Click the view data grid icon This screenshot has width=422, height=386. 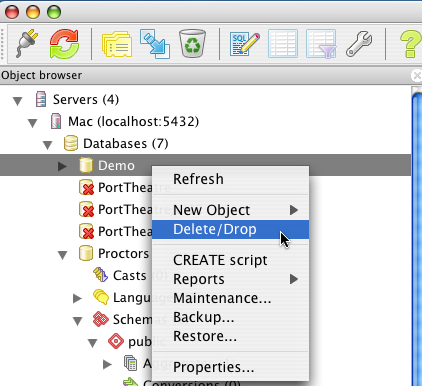(283, 44)
